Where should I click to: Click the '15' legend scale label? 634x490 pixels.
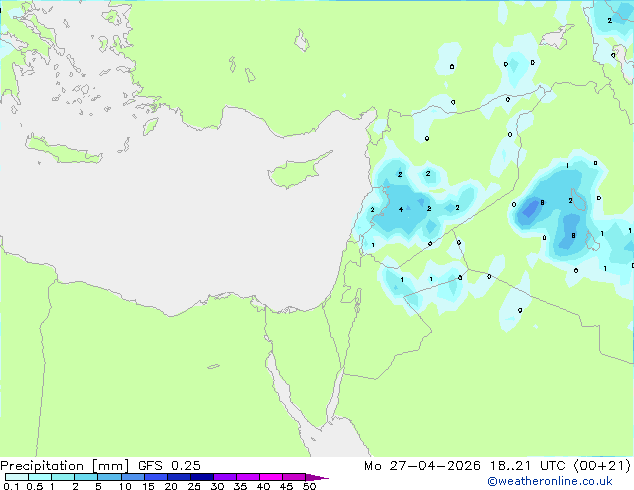tap(148, 486)
